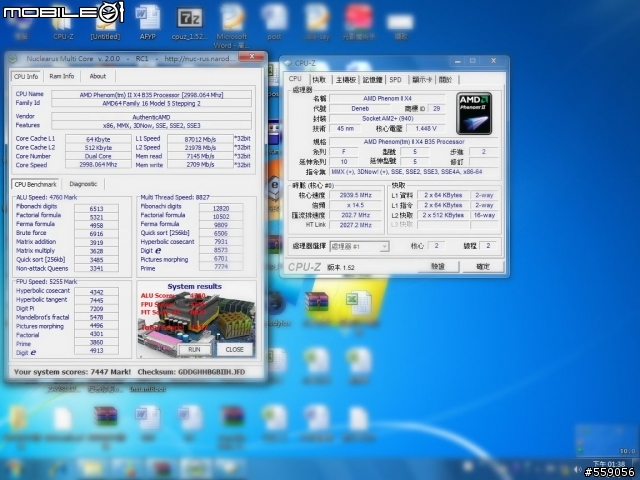Viewport: 640px width, 480px height.
Task: Click the CPU Name field in Nuclearus
Action: (151, 95)
